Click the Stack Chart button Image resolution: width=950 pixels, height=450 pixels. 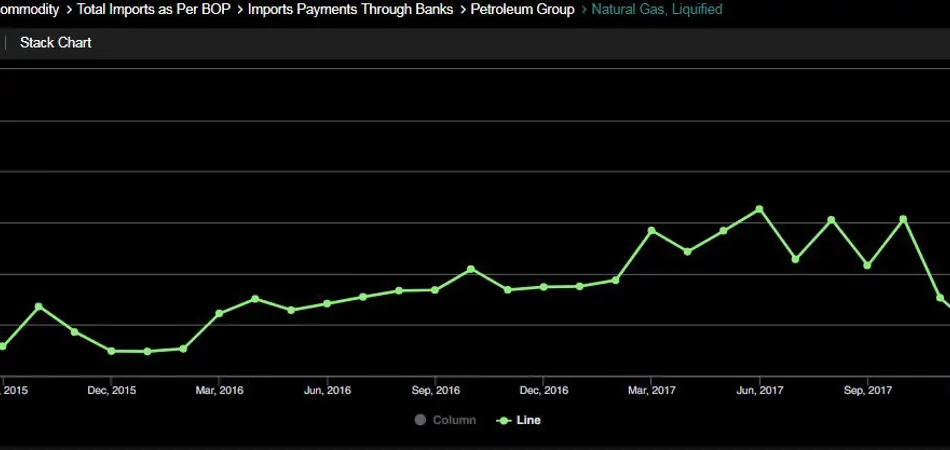55,43
